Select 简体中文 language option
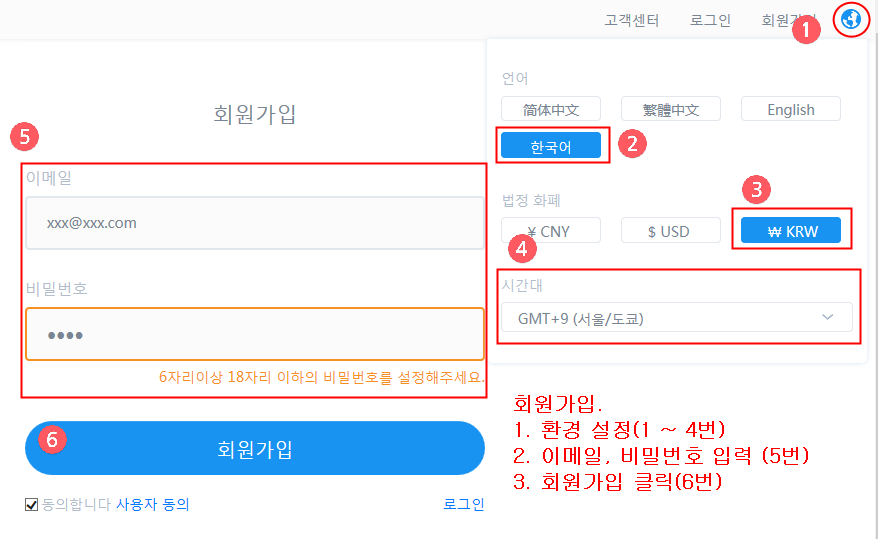The height and width of the screenshot is (539, 878). (550, 109)
